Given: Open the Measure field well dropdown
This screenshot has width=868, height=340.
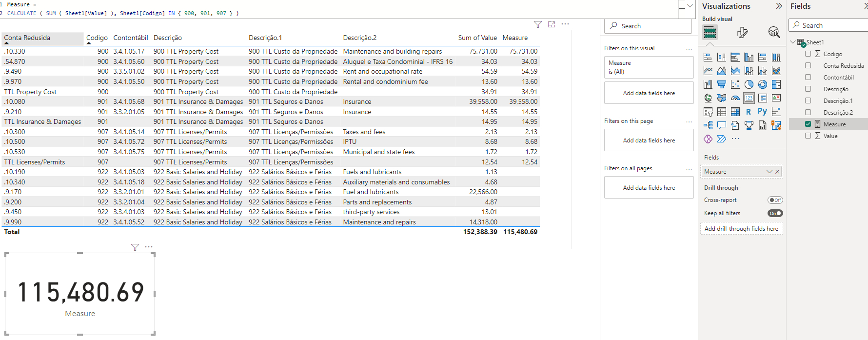Looking at the screenshot, I should pos(769,172).
